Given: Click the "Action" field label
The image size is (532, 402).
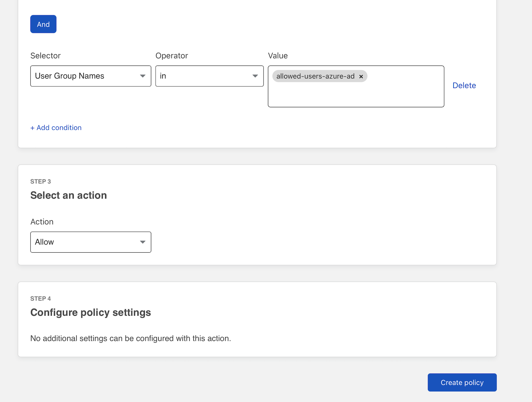Looking at the screenshot, I should 42,222.
